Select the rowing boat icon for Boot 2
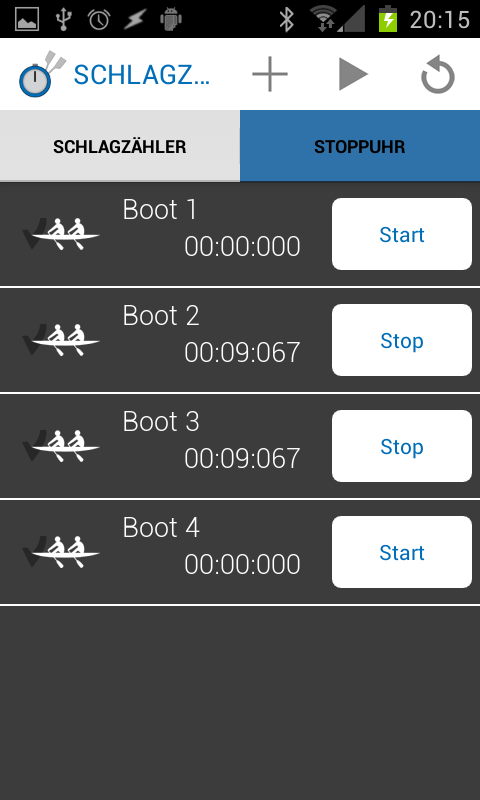 click(x=60, y=340)
